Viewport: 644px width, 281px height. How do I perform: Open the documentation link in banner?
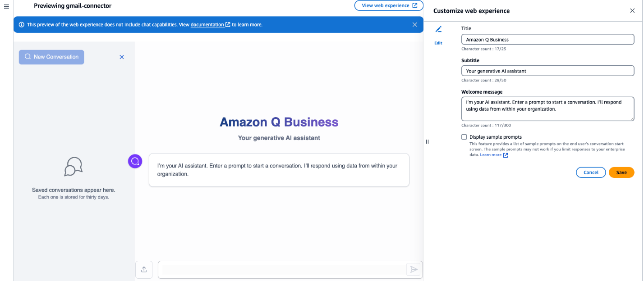[x=210, y=25]
